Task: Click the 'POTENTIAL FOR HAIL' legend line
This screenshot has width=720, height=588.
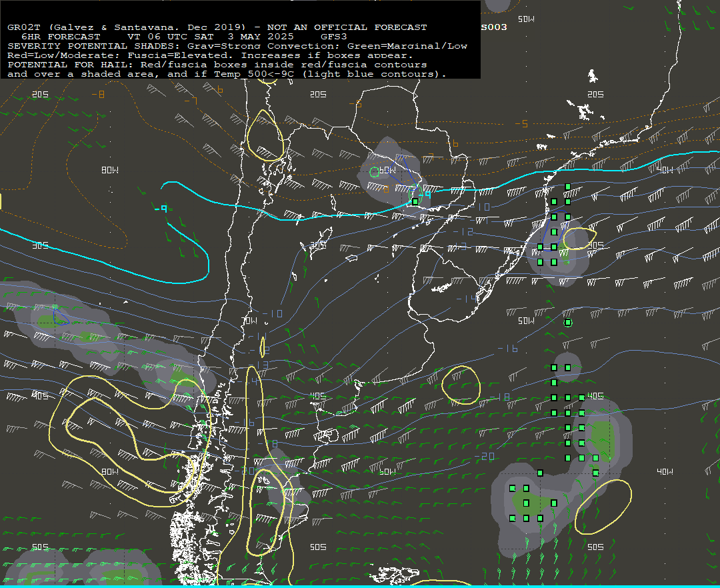Action: 217,65
